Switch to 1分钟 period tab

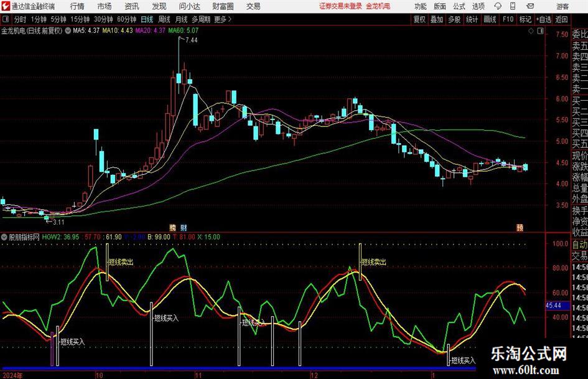pos(39,19)
